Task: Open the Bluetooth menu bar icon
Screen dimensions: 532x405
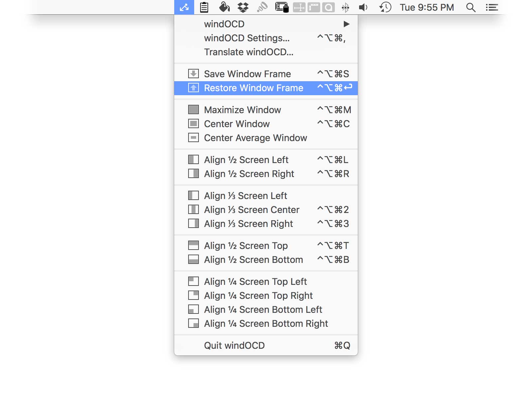Action: pos(345,7)
